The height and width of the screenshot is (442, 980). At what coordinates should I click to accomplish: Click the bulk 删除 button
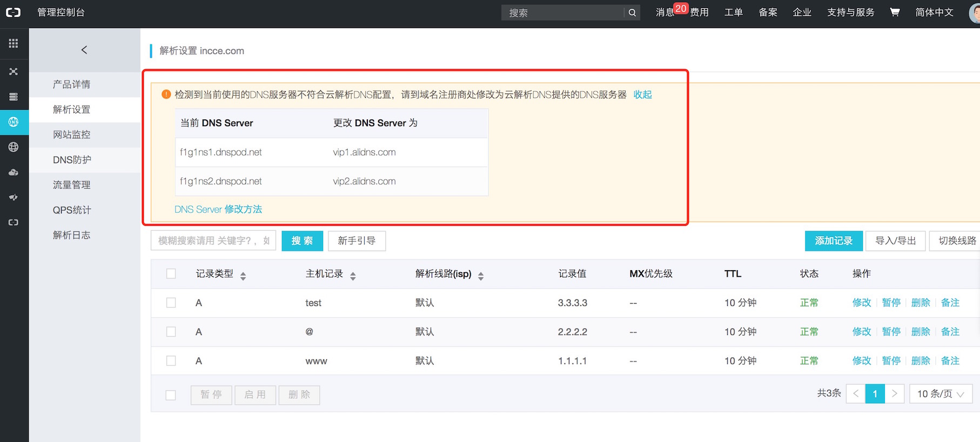[x=299, y=395]
